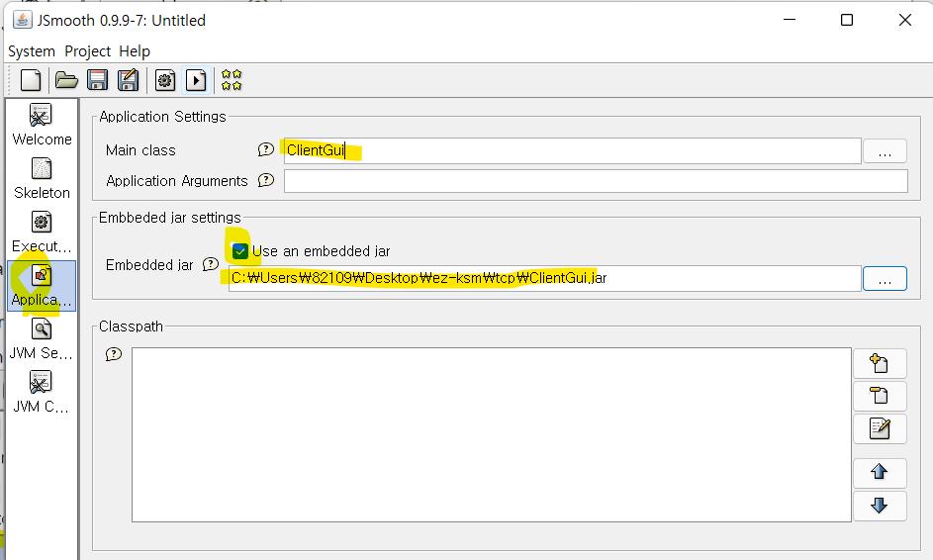
Task: Move classpath entry up with arrow
Action: coord(880,473)
